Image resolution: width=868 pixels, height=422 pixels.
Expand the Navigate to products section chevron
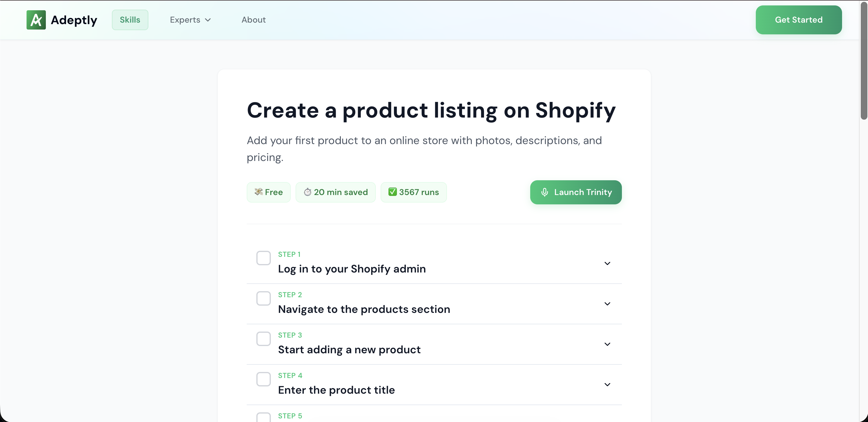607,304
